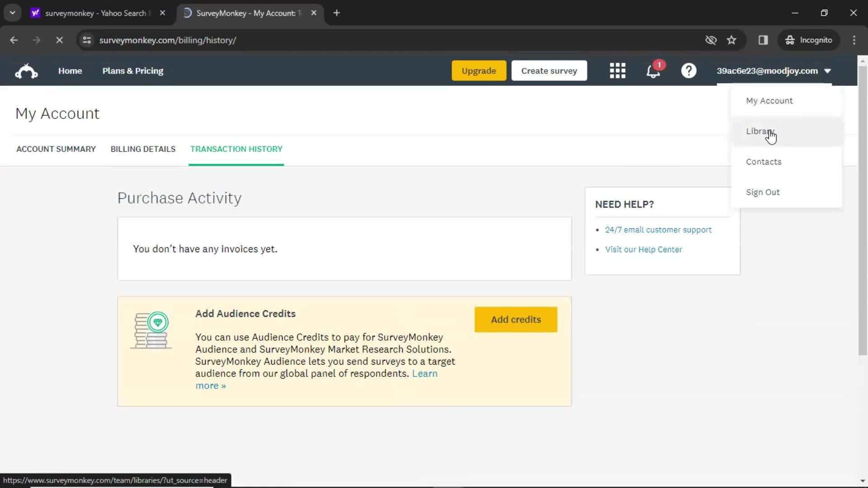
Task: Click the Add credits button
Action: click(516, 319)
